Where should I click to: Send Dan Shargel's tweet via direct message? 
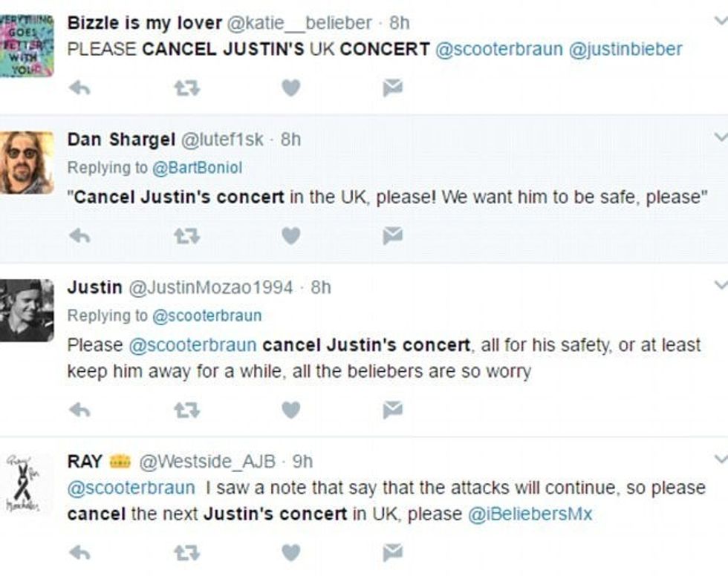[x=392, y=236]
